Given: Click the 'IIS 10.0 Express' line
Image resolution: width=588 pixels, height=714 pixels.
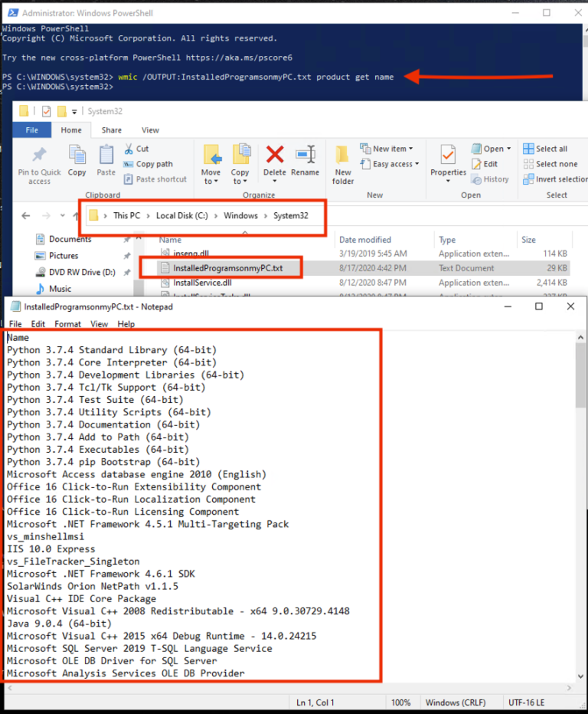Looking at the screenshot, I should [51, 549].
